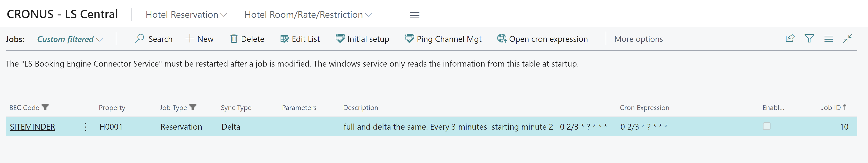Screen dimensions: 868x163
Task: Show More options menu
Action: pos(638,39)
